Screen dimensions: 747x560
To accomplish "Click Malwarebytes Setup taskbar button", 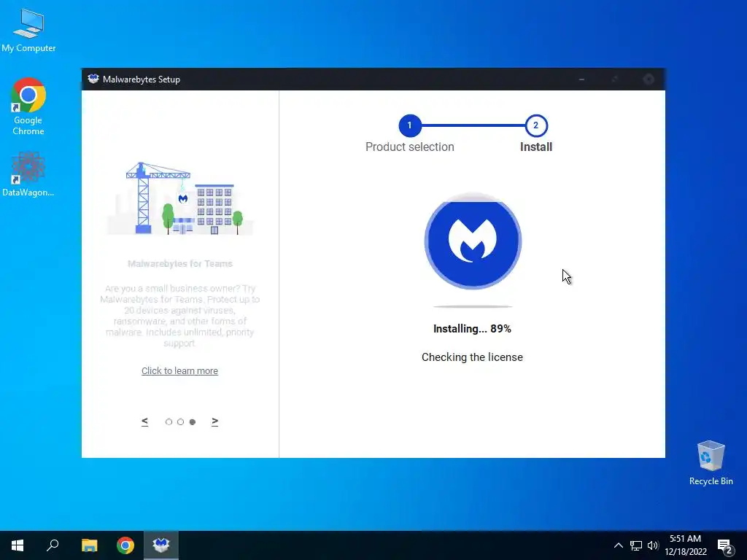I will (x=161, y=545).
